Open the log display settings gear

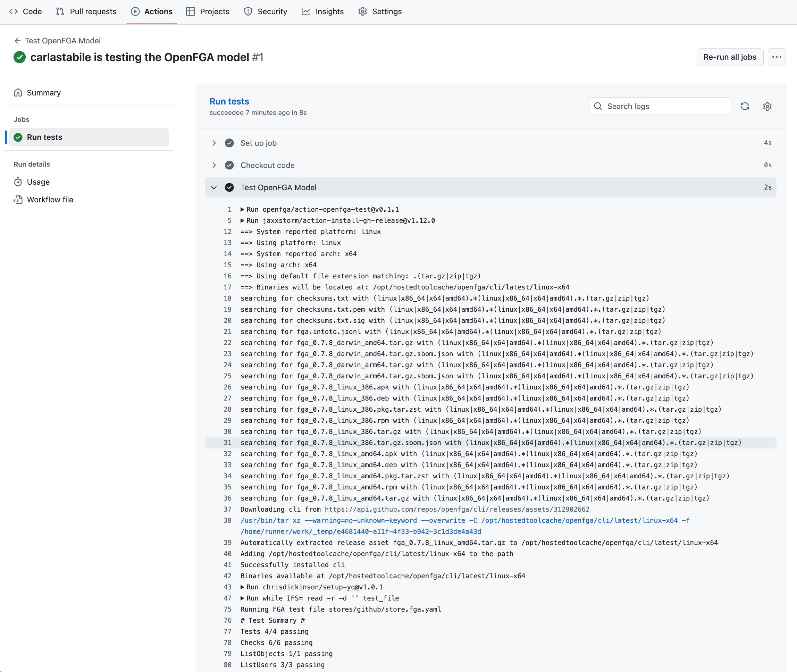click(x=767, y=106)
